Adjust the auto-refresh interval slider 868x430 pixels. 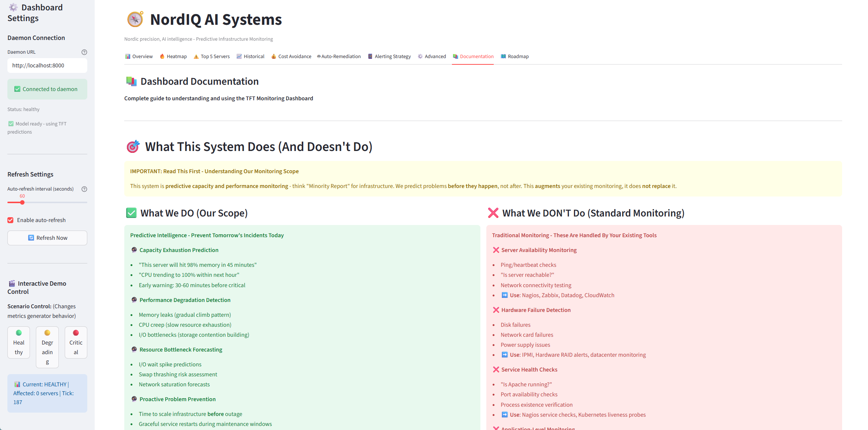click(x=22, y=202)
